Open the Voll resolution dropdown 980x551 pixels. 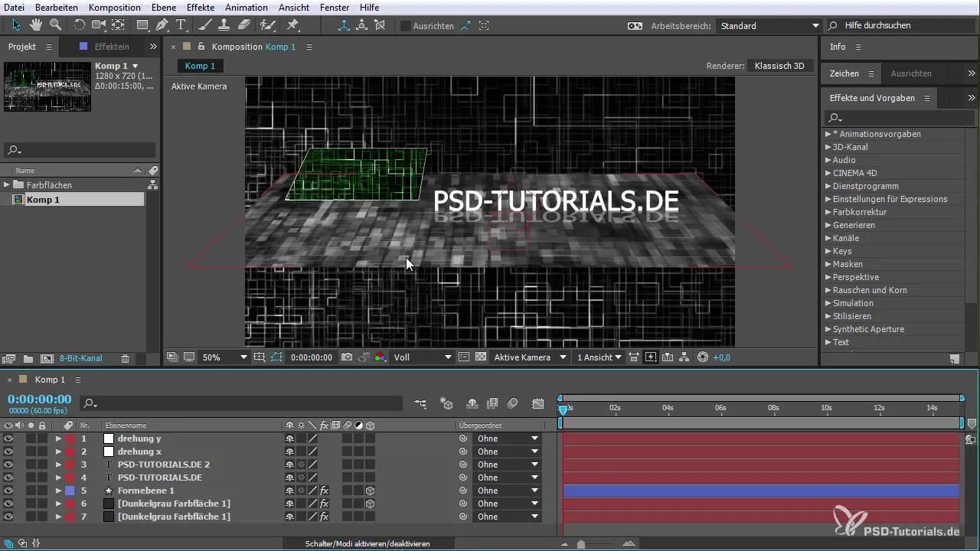[423, 357]
